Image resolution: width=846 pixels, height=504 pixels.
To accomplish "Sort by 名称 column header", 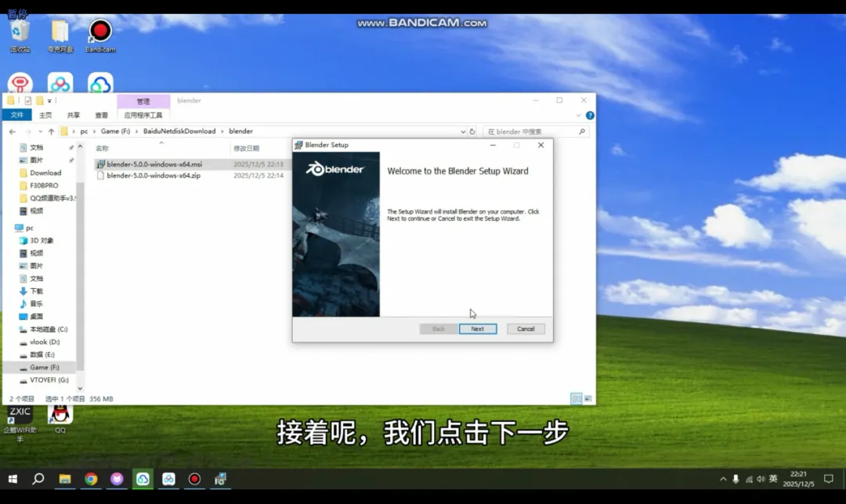I will [x=102, y=148].
